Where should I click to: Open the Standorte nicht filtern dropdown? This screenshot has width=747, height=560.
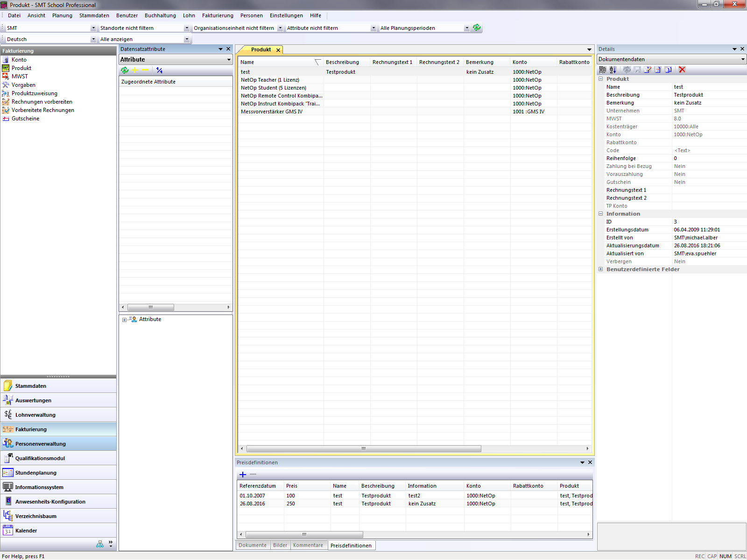point(187,28)
